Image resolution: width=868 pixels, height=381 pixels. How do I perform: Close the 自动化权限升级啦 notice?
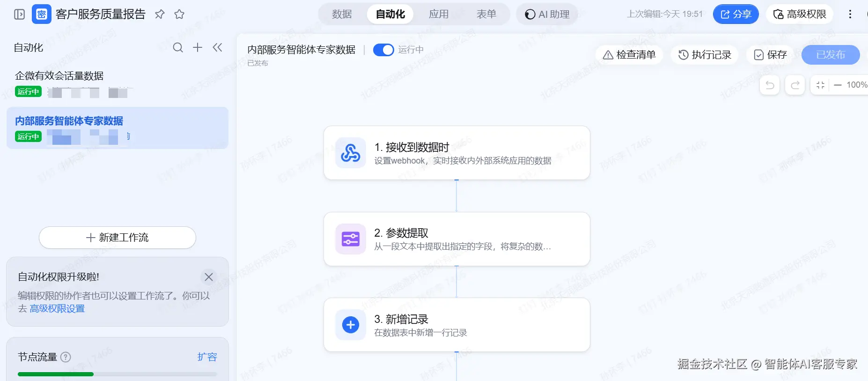tap(209, 277)
